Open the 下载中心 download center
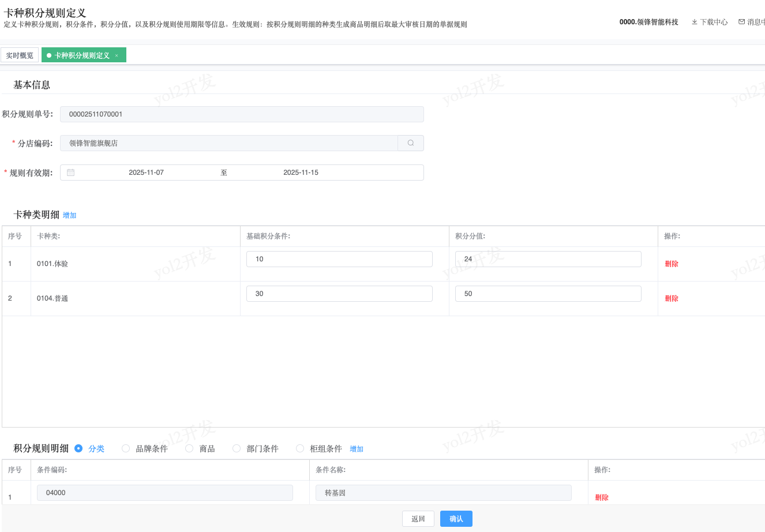The image size is (765, 532). point(710,22)
